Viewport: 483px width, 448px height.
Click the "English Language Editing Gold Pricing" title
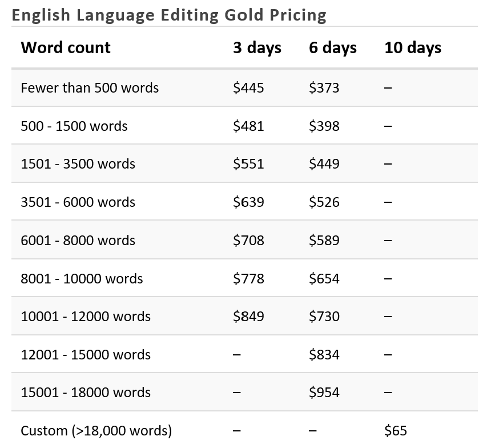[x=169, y=14]
